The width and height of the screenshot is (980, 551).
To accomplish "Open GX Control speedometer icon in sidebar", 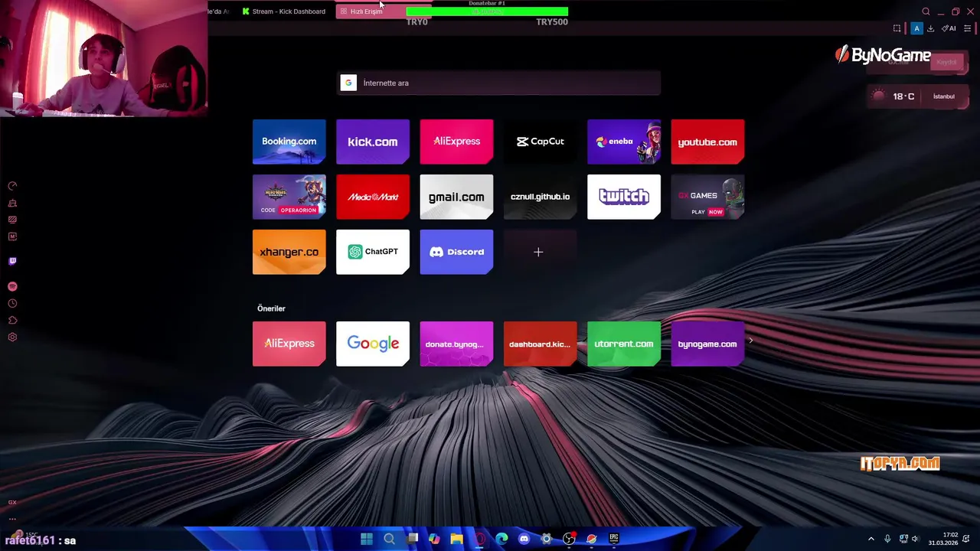I will coord(12,186).
